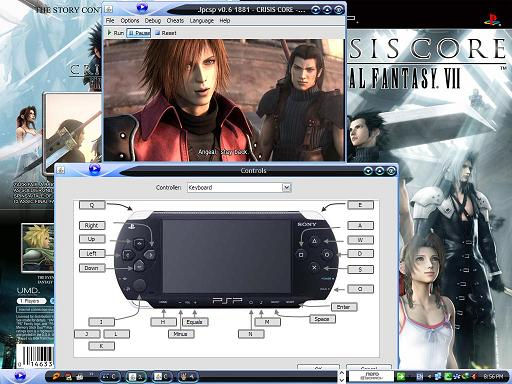Click the taskbar clock showing 8:56 PM
Viewport: 512px width, 384px height.
coord(493,377)
